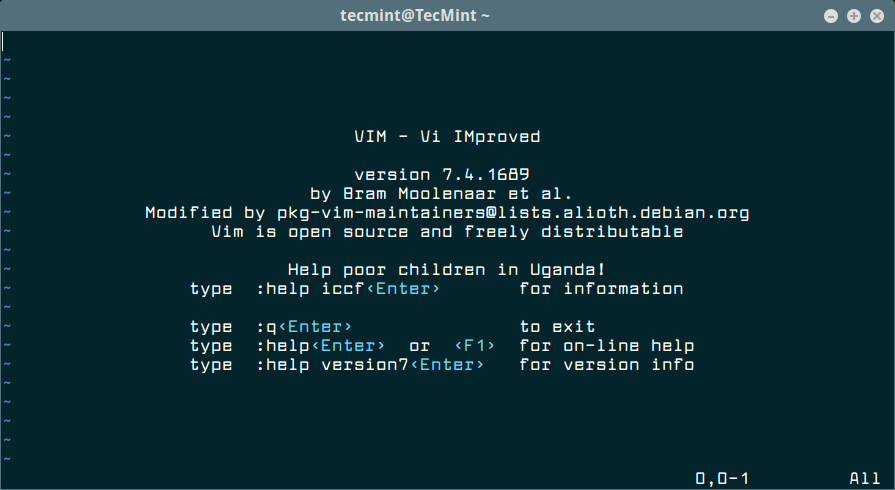Click the "for version info" text
This screenshot has height=490, width=895.
click(x=606, y=365)
